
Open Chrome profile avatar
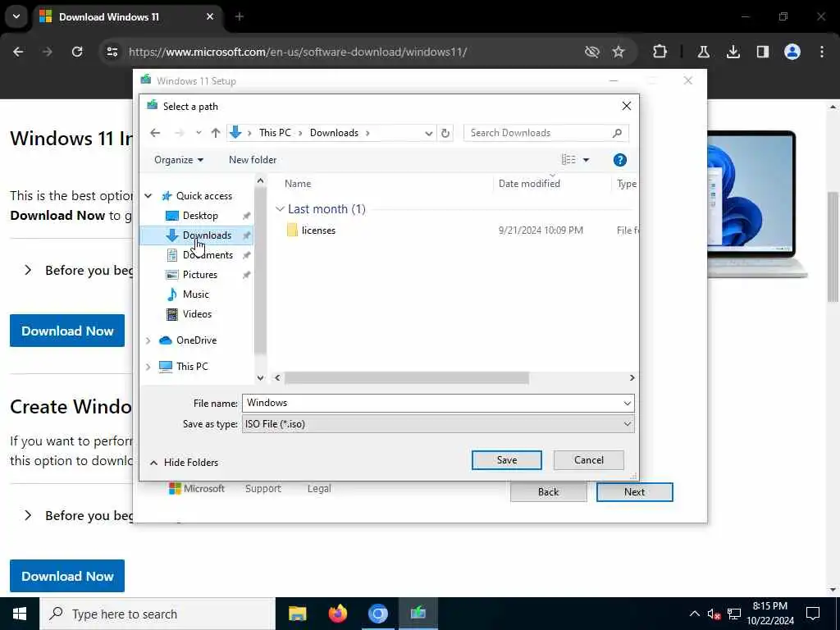[x=792, y=52]
